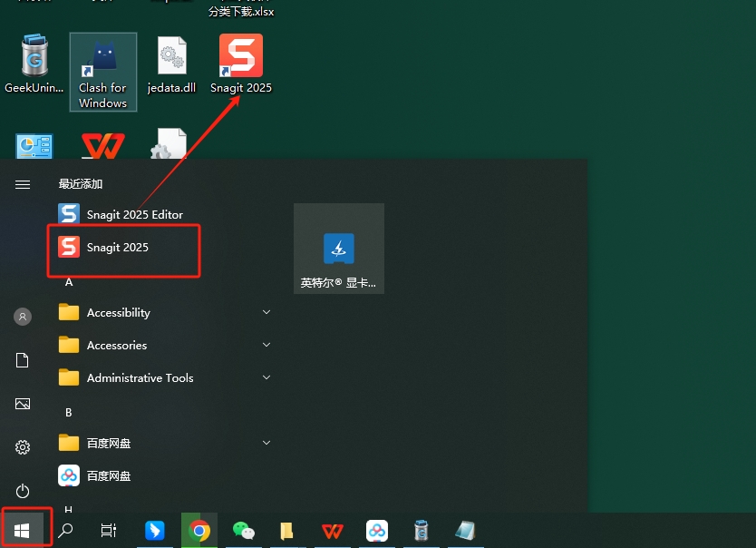
Task: Select the control panel-style desktop icon
Action: click(x=34, y=146)
